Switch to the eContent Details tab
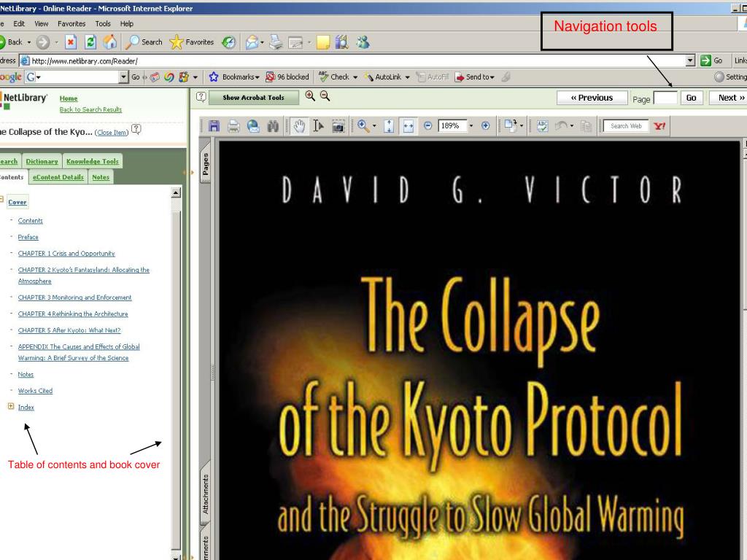The width and height of the screenshot is (747, 560). pos(58,177)
